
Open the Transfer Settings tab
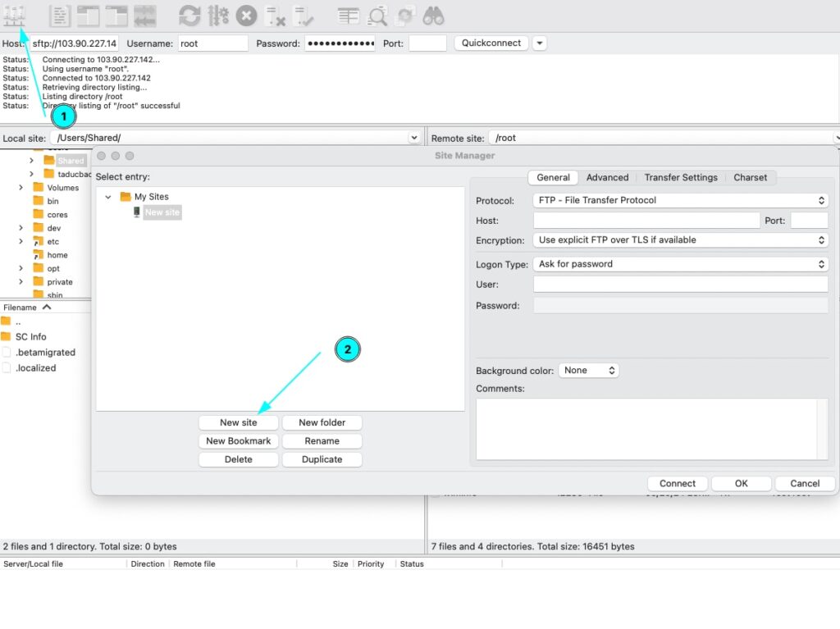click(x=680, y=177)
